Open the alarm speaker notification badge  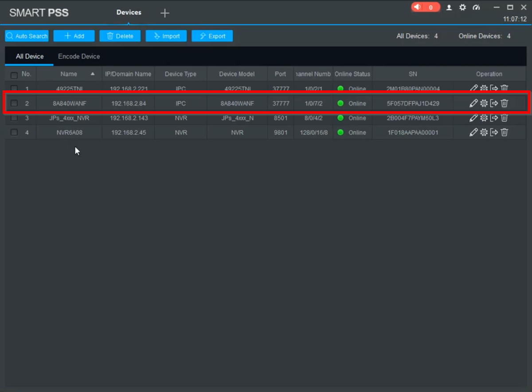point(426,8)
